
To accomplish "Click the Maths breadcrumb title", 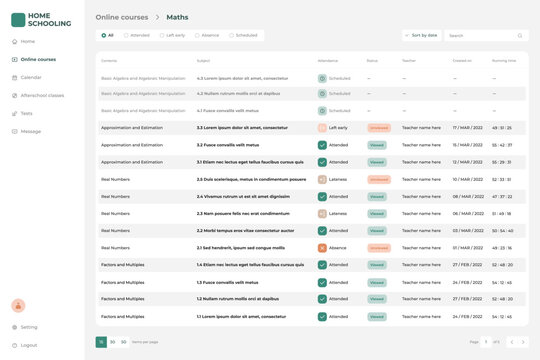I will [x=177, y=17].
